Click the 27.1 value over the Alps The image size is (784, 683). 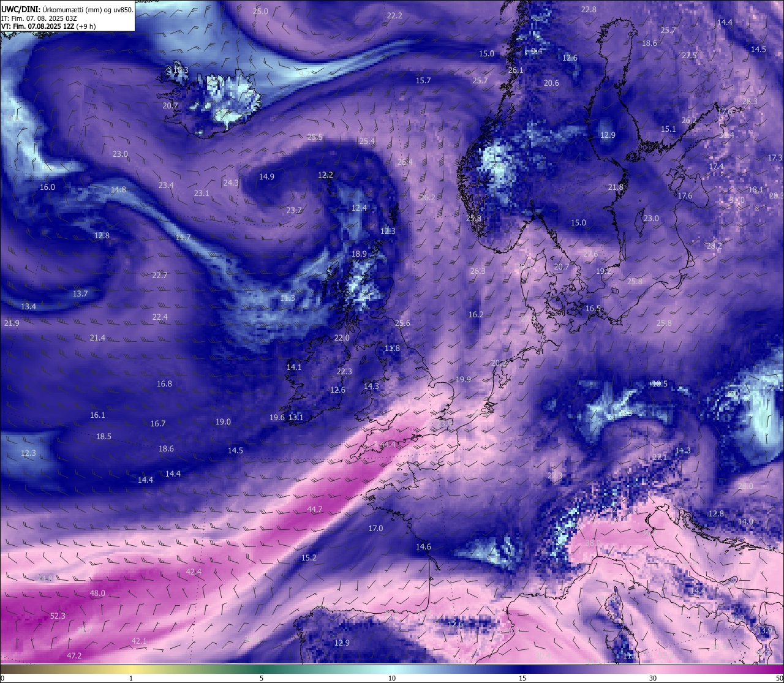click(x=660, y=458)
